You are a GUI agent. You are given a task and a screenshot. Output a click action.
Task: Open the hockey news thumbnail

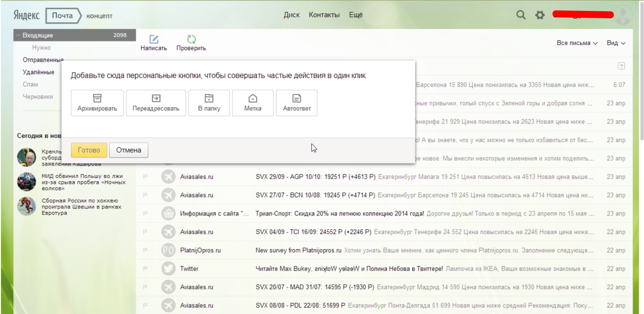click(26, 206)
